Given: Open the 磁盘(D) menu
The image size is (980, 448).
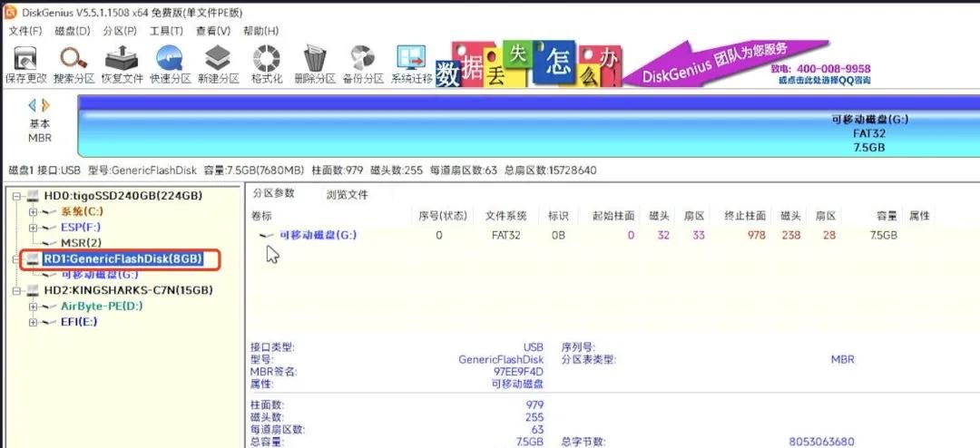Looking at the screenshot, I should [73, 31].
